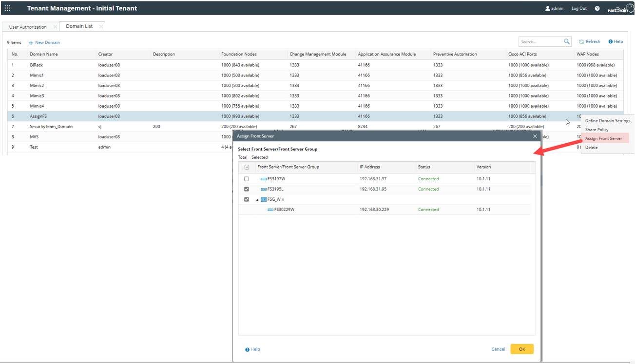
Task: Uncheck the FS3195L checkbox
Action: (x=247, y=189)
